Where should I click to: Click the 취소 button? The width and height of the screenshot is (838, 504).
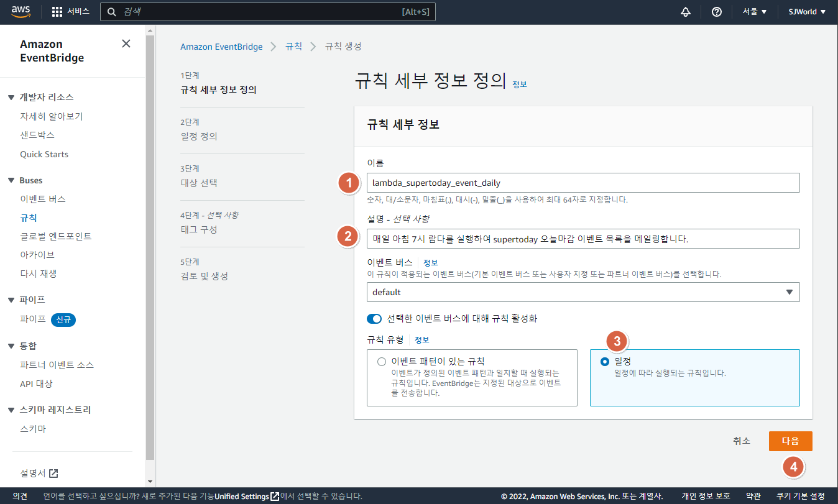coord(742,441)
